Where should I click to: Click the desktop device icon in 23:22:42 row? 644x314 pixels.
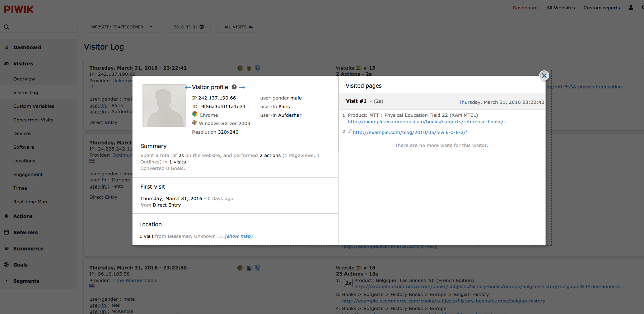pyautogui.click(x=257, y=68)
